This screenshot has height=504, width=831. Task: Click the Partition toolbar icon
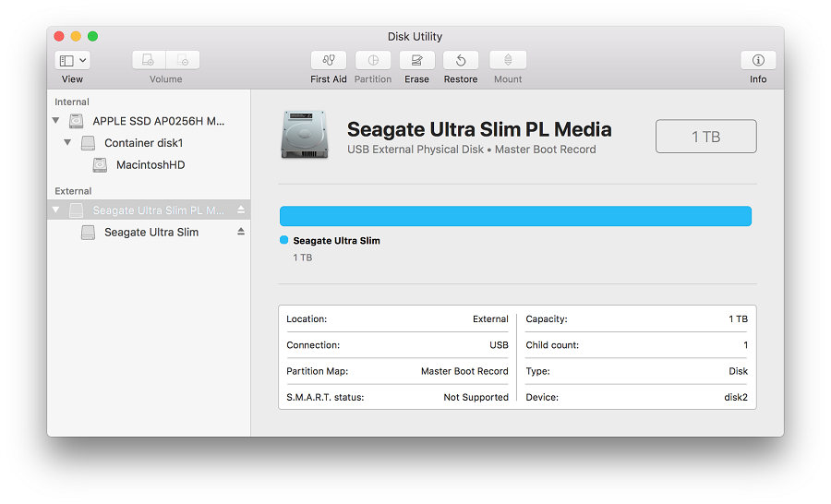[373, 60]
